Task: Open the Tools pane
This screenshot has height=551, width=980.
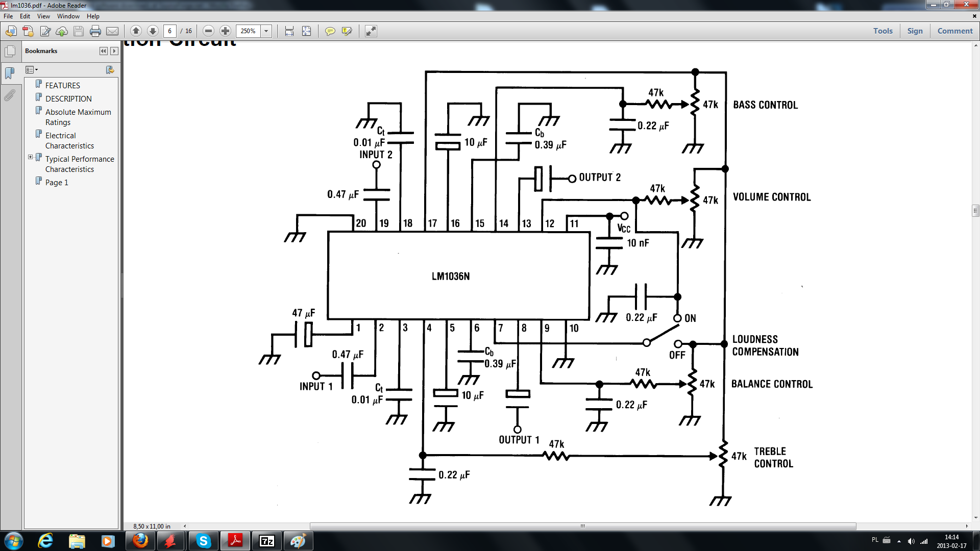Action: coord(883,31)
